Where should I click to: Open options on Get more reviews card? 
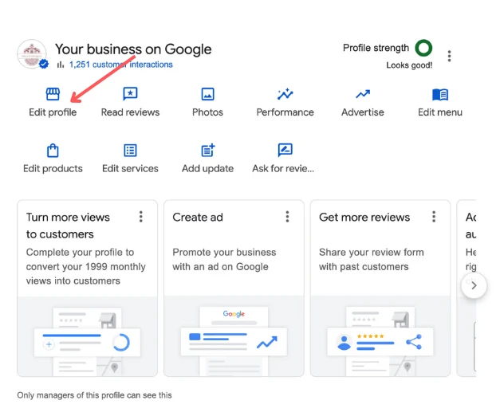434,217
